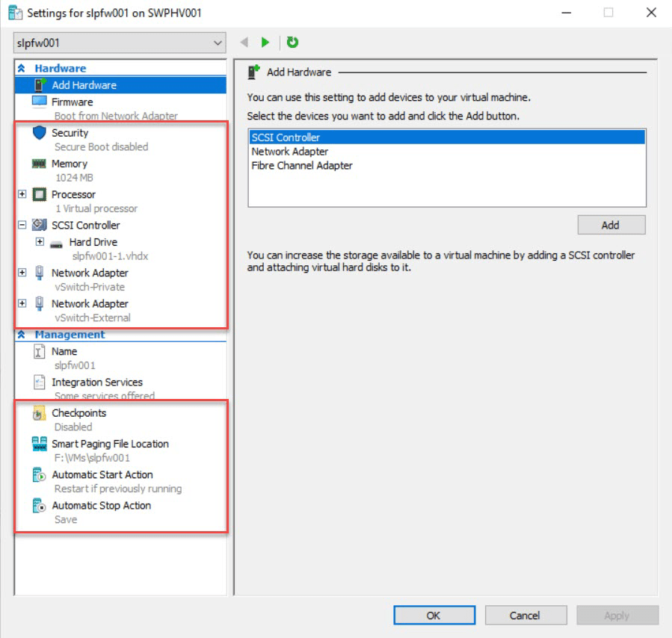Viewport: 672px width, 638px height.
Task: Click the Integration Services icon
Action: point(40,383)
